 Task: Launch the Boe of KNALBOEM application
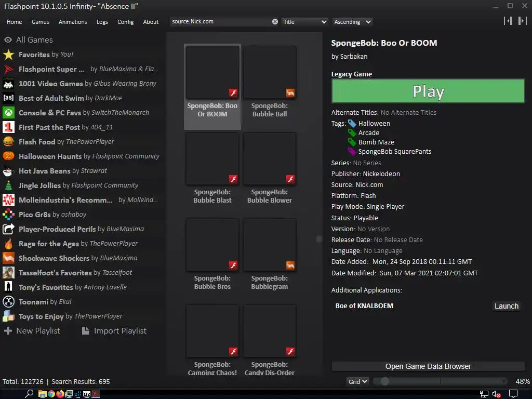pyautogui.click(x=506, y=306)
